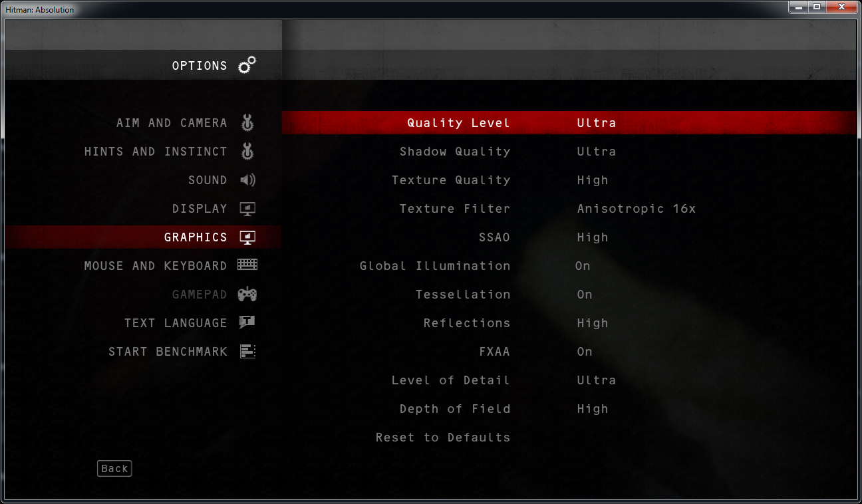Click the Hitman: Absolution window title
Viewport: 862px width, 504px height.
click(x=40, y=10)
